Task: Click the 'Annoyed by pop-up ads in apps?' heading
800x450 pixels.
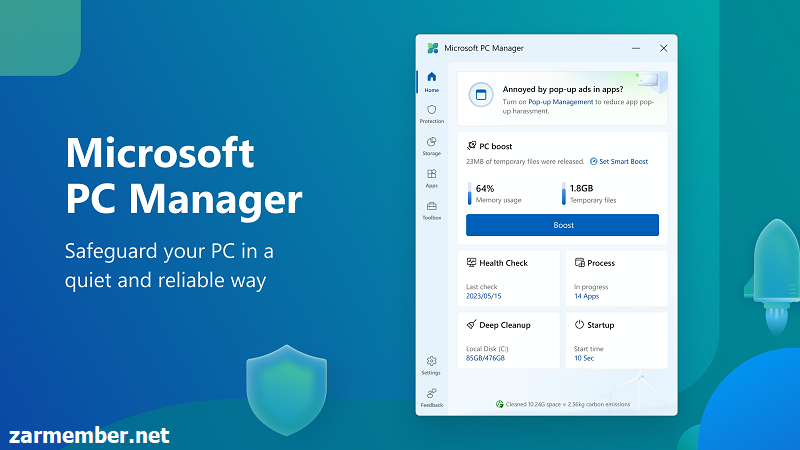Action: coord(563,89)
